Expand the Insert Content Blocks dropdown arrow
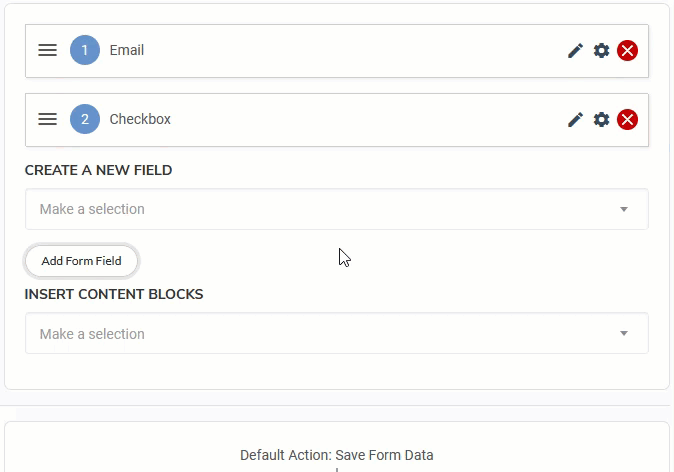This screenshot has height=472, width=674. [624, 333]
